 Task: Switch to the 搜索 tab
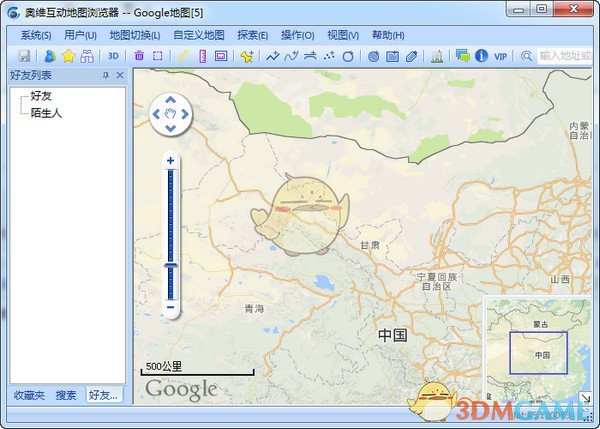66,395
